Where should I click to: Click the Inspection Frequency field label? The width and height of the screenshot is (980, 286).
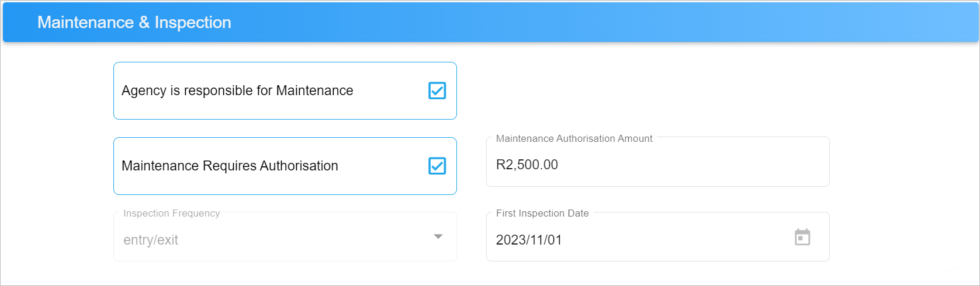[171, 213]
